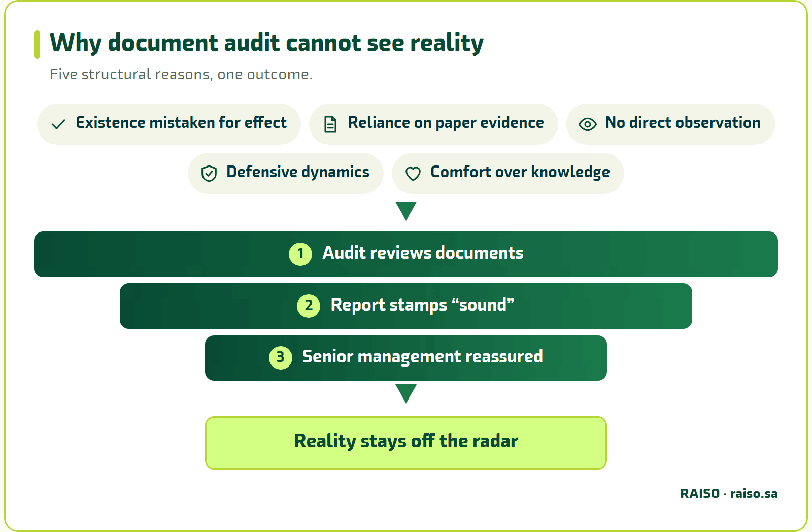812x532 pixels.
Task: Click the heart icon beside Comfort over knowledge
Action: coord(413,174)
